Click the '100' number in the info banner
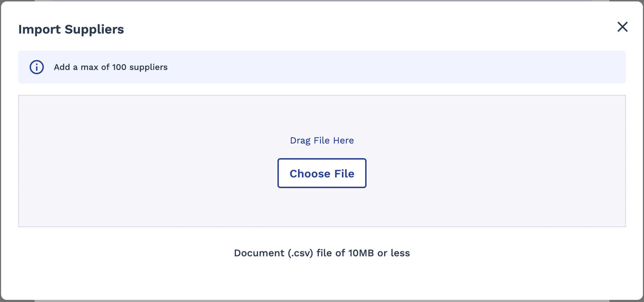This screenshot has width=644, height=302. pos(119,67)
